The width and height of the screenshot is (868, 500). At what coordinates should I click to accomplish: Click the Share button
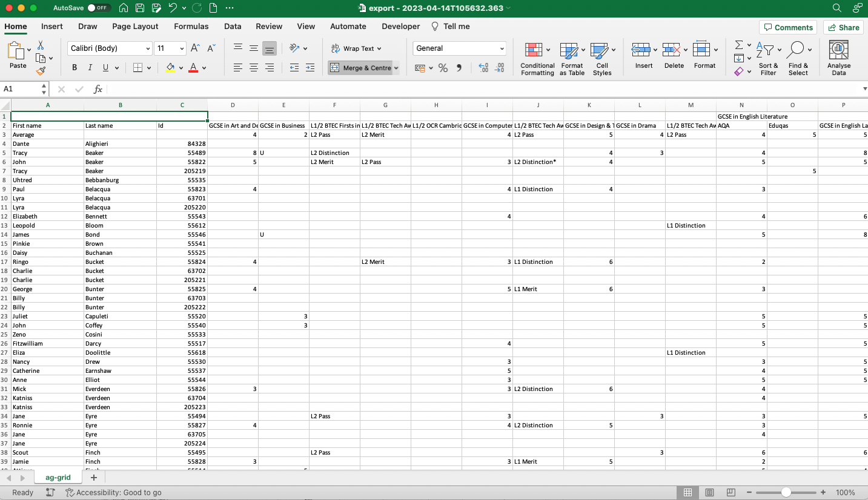click(x=843, y=27)
